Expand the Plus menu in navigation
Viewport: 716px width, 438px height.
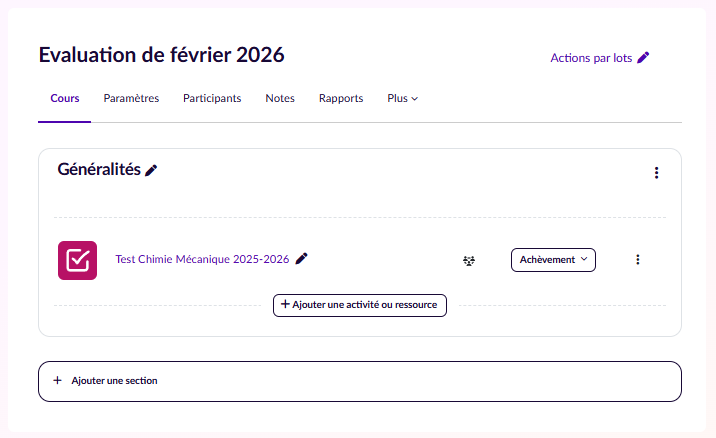(402, 99)
